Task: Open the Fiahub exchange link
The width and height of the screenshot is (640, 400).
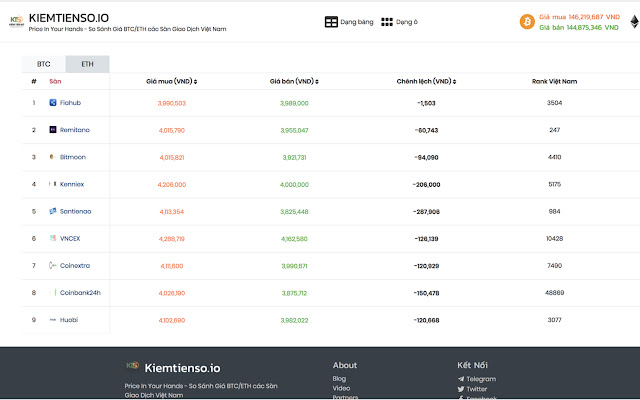Action: pyautogui.click(x=70, y=103)
